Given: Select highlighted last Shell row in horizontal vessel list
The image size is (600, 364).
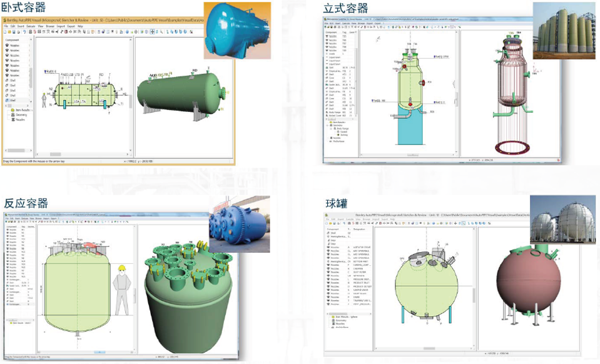Looking at the screenshot, I should coord(14,100).
